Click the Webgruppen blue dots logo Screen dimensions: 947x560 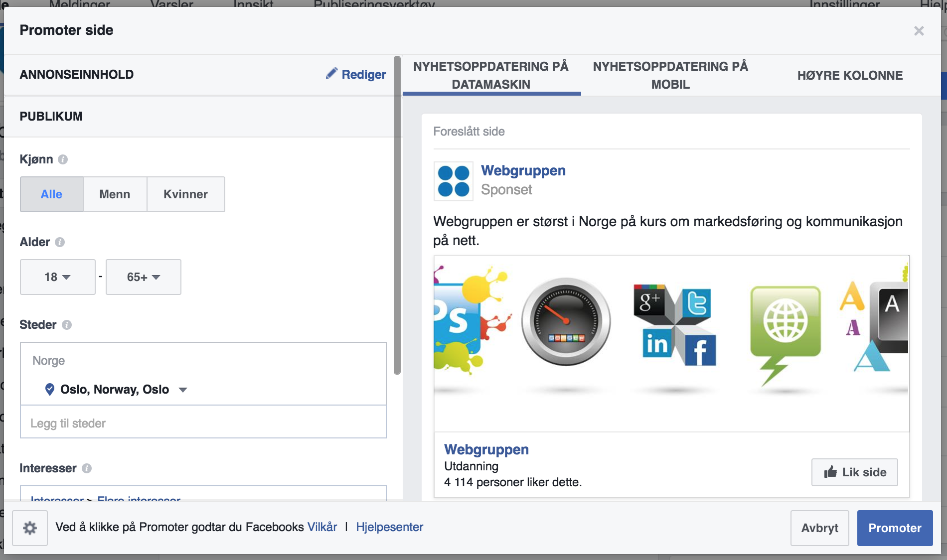pos(453,181)
